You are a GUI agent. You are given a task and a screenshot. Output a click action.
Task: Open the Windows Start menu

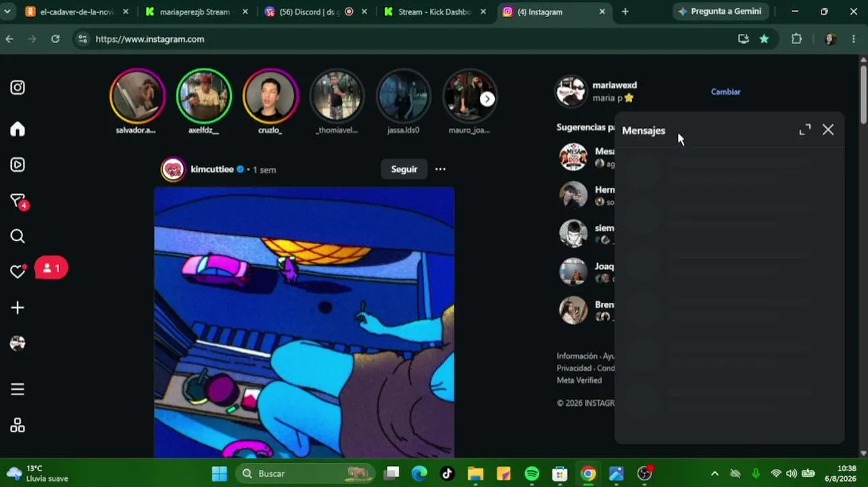pos(220,473)
